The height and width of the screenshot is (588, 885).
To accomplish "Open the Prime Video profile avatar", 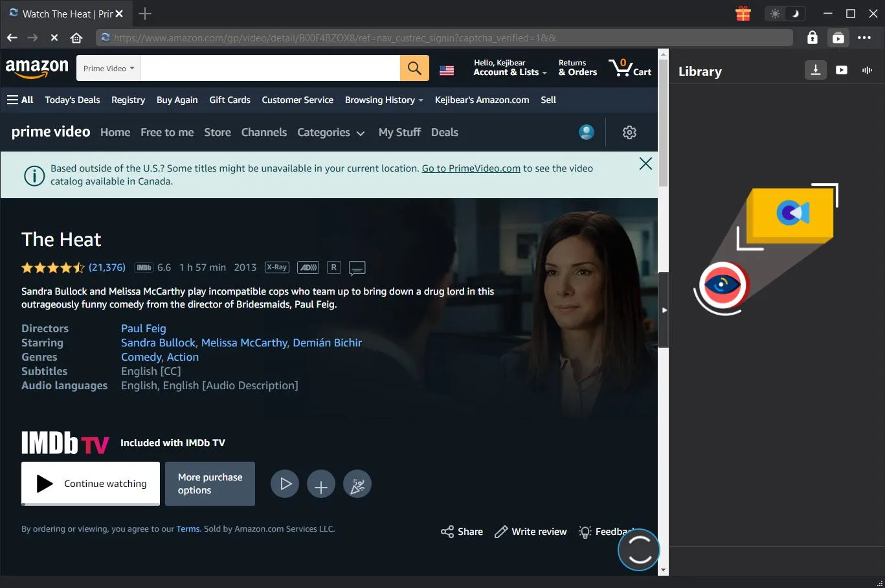I will pos(587,132).
